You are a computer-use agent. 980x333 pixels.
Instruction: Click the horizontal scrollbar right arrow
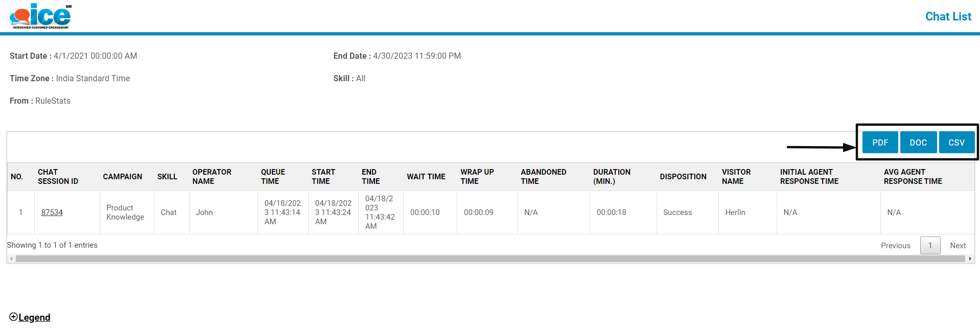[970, 259]
